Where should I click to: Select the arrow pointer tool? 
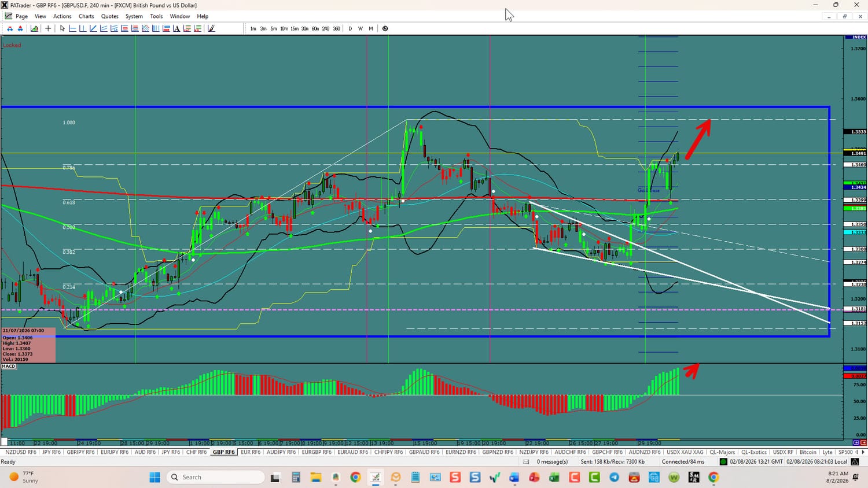62,28
